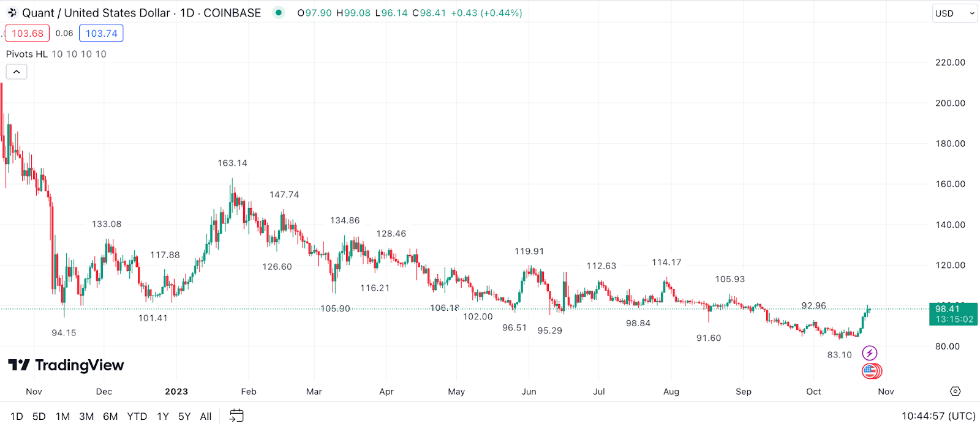Click the Quant coin logo icon

click(12, 13)
